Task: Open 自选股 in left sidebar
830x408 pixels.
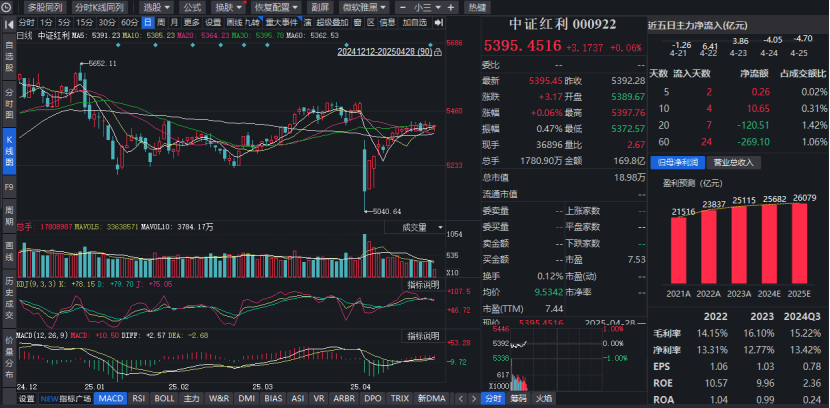Action: click(9, 56)
